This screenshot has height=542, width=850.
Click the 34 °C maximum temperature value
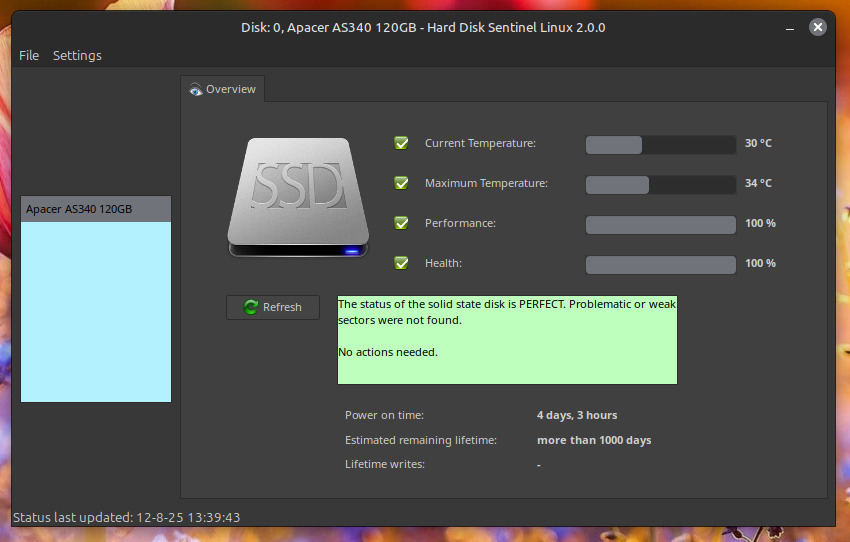[758, 183]
